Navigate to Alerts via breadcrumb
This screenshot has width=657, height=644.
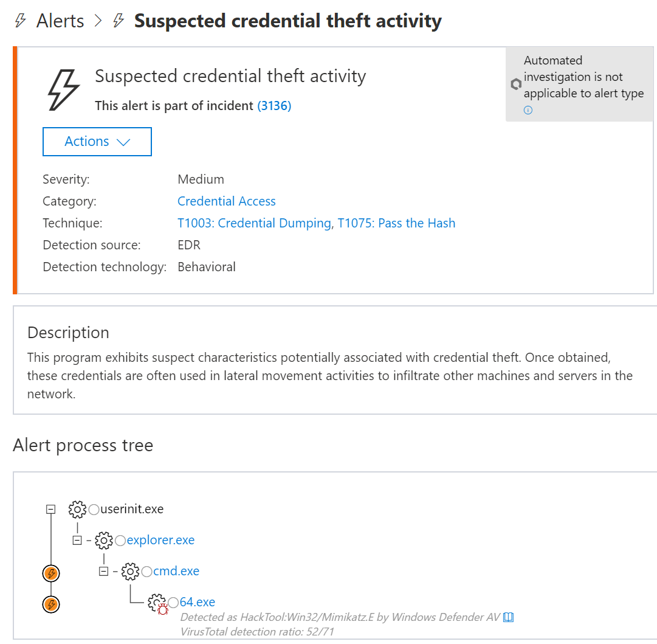pyautogui.click(x=60, y=20)
